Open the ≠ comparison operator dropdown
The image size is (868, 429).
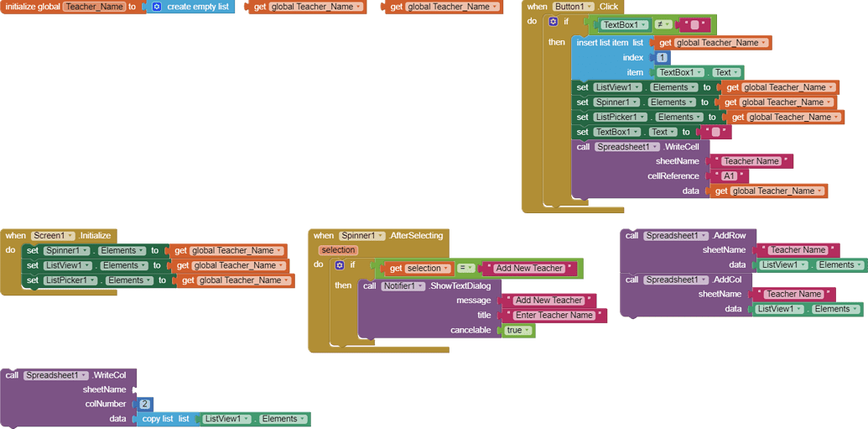(663, 25)
